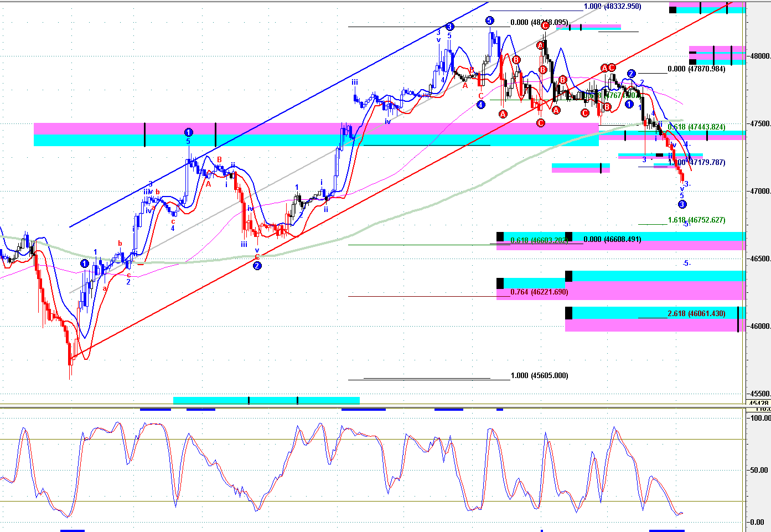Select the 0.764 (46221.690) Fibonacci label
The height and width of the screenshot is (532, 771).
[x=539, y=292]
